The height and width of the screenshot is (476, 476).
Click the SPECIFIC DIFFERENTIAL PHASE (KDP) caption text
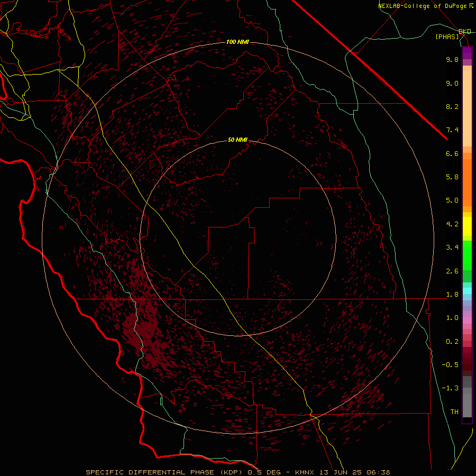[x=164, y=472]
